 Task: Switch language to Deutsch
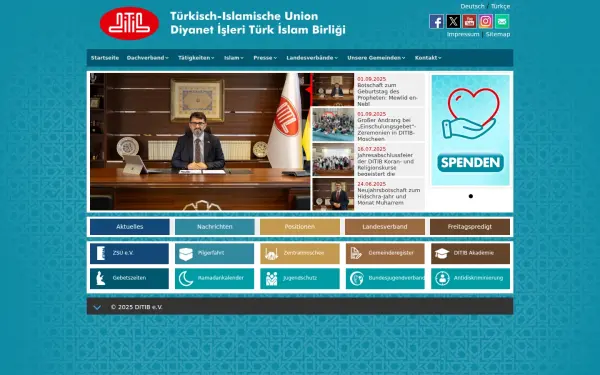click(472, 6)
